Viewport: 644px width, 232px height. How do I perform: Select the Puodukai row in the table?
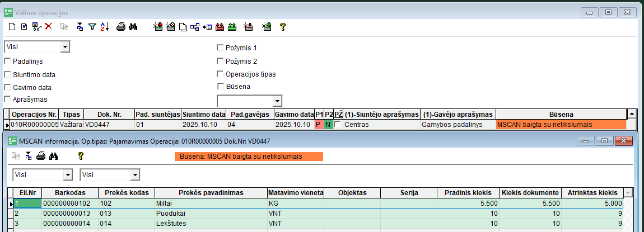[211, 214]
